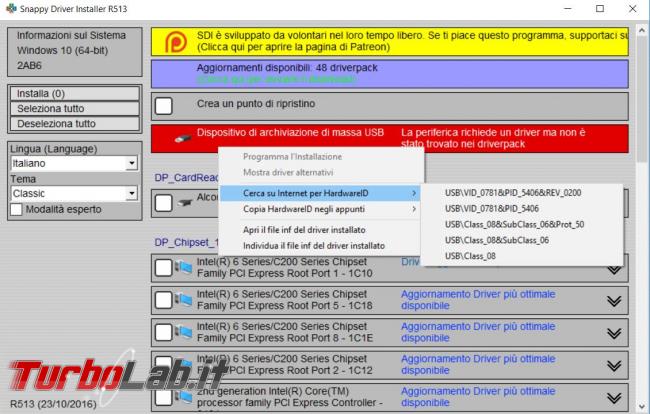
Task: Tick 'Crea un punto di ripristino' checkbox
Action: (164, 106)
